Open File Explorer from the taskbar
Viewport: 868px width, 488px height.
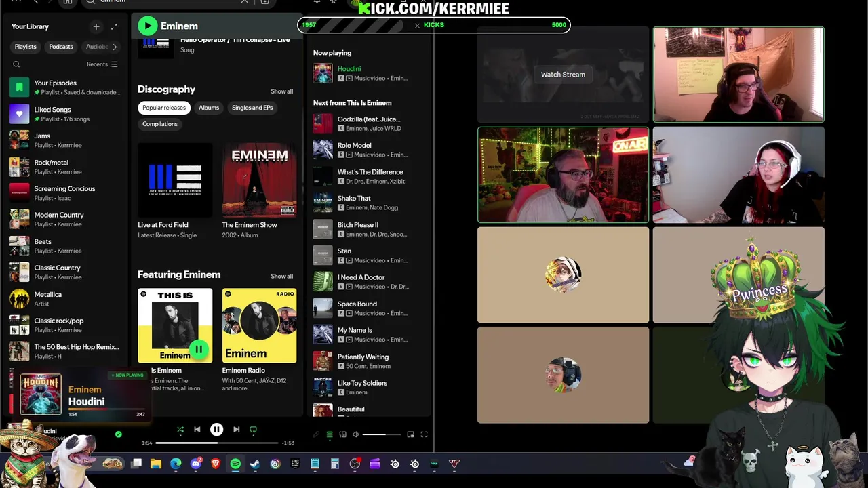tap(156, 464)
